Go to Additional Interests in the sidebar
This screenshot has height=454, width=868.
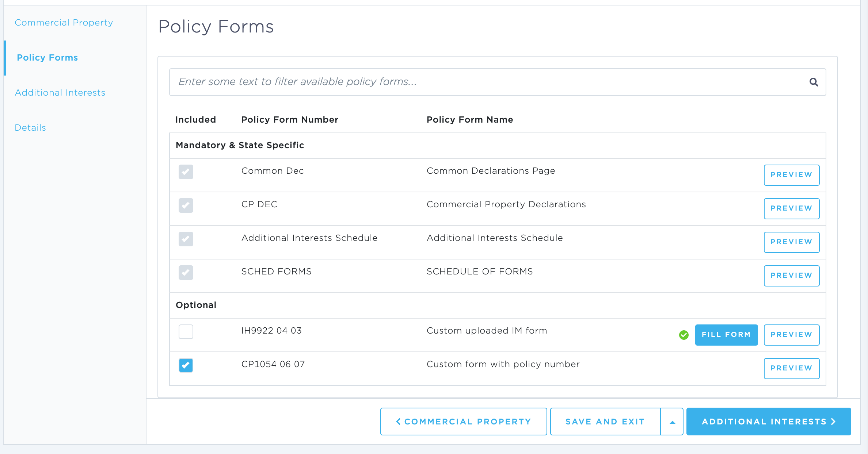click(x=60, y=93)
